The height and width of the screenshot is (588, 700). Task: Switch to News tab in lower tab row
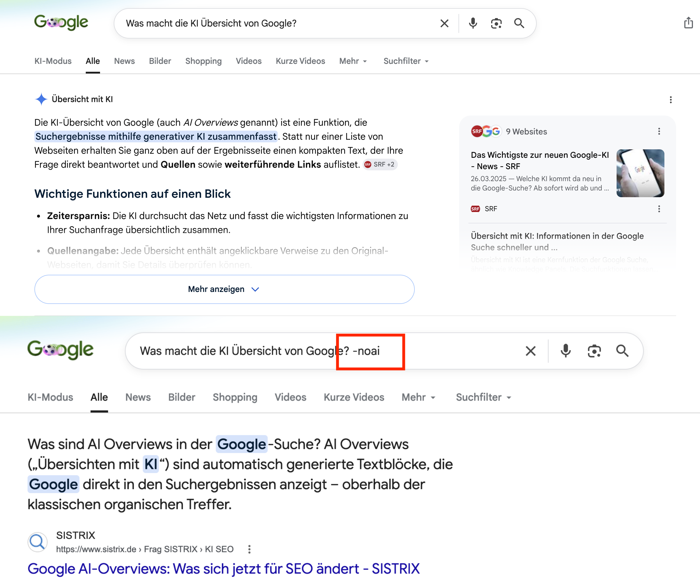point(138,397)
